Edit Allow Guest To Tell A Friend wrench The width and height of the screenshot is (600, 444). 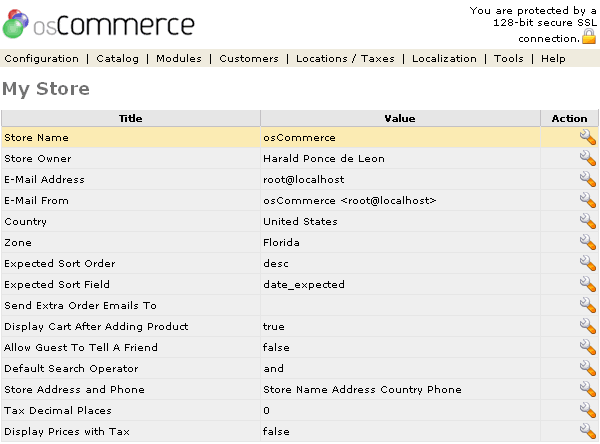click(588, 347)
